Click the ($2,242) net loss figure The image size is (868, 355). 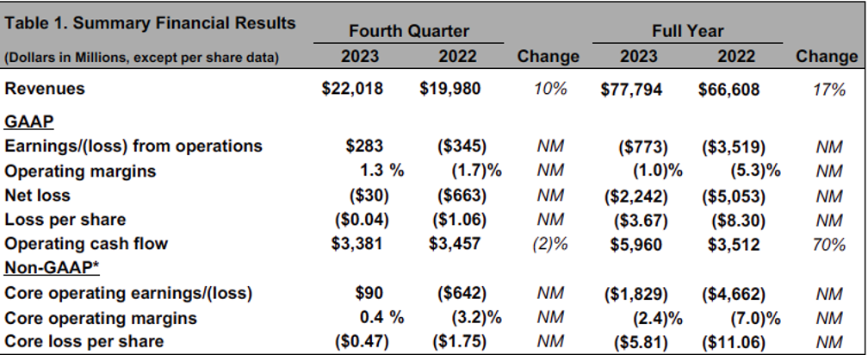click(635, 195)
